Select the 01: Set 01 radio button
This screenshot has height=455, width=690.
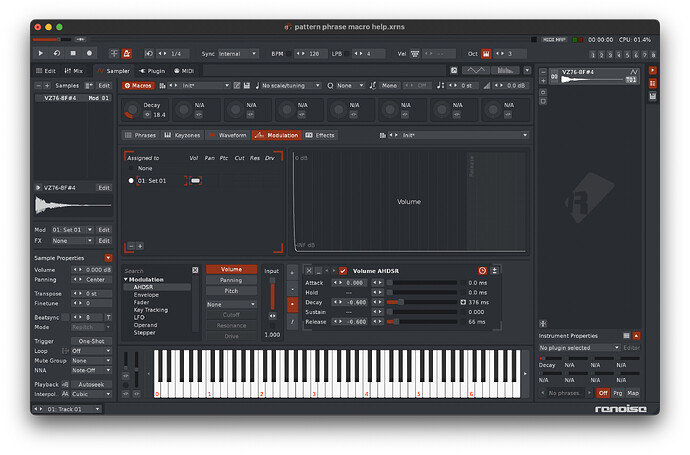(131, 180)
